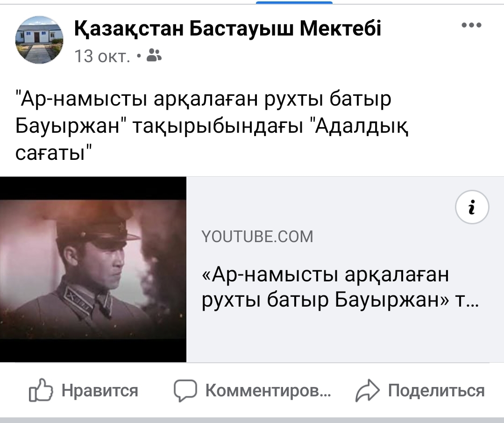Screen dimensions: 504x423
Task: Tap the Нравится label
Action: tap(100, 390)
